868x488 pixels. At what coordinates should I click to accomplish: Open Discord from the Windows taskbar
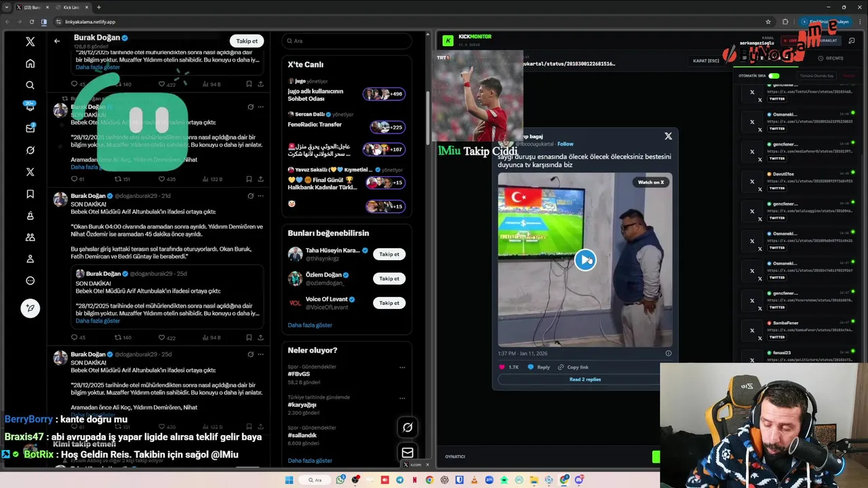click(x=579, y=480)
